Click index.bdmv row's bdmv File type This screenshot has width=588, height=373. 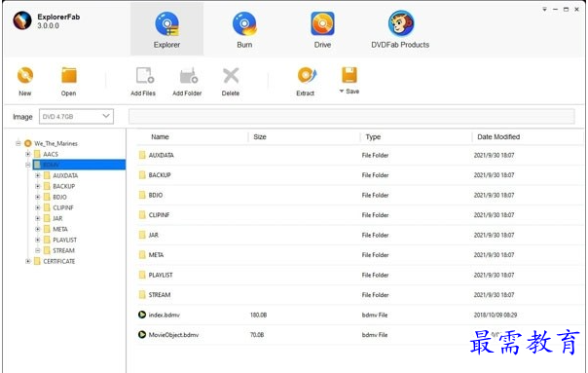(375, 315)
